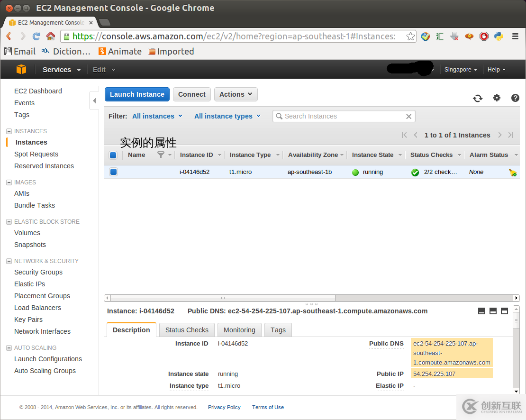This screenshot has height=420, width=526.
Task: Collapse the AUTO SCALING section
Action: coord(9,348)
